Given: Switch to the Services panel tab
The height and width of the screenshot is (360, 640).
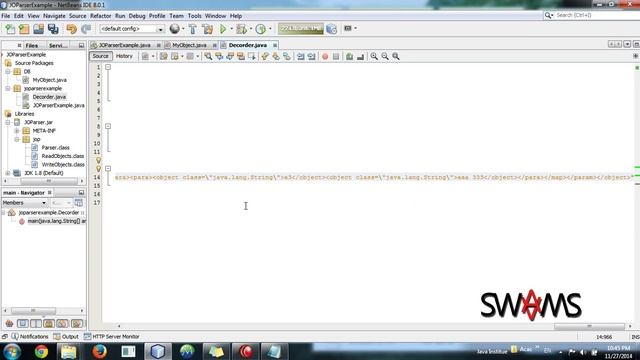Looking at the screenshot, I should pyautogui.click(x=58, y=45).
